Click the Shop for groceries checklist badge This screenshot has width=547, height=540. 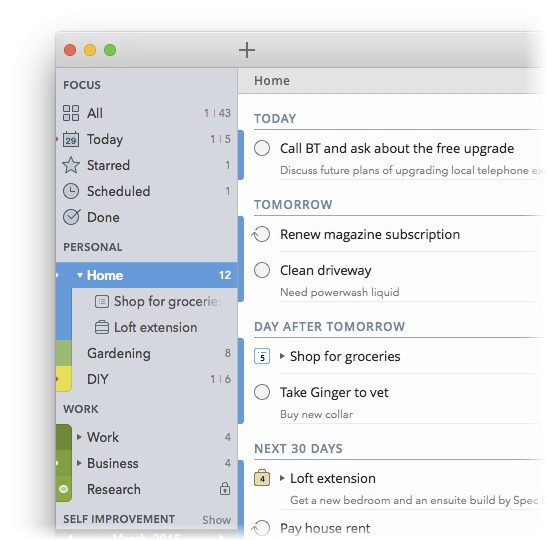pyautogui.click(x=262, y=356)
